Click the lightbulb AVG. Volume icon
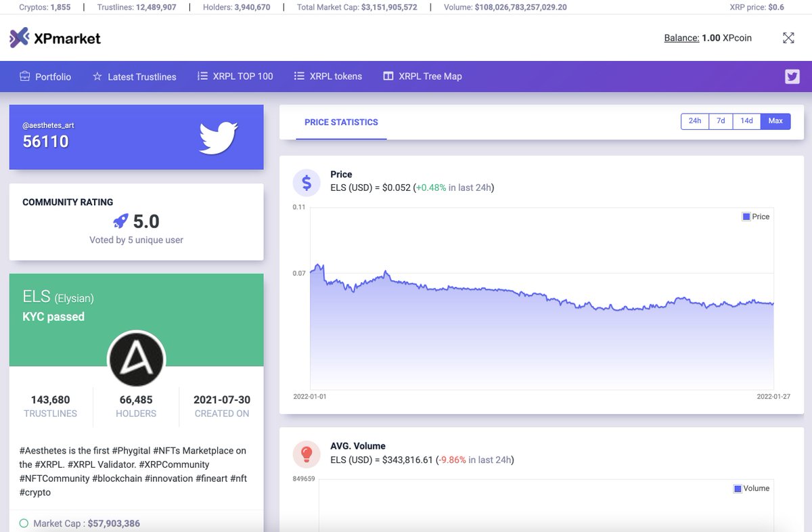Viewport: 812px width, 532px height. point(307,453)
